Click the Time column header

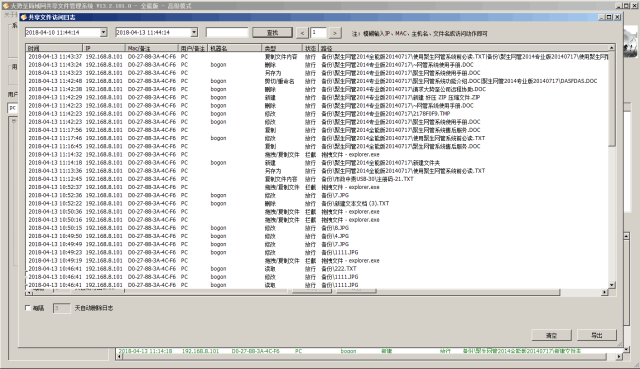(54, 48)
